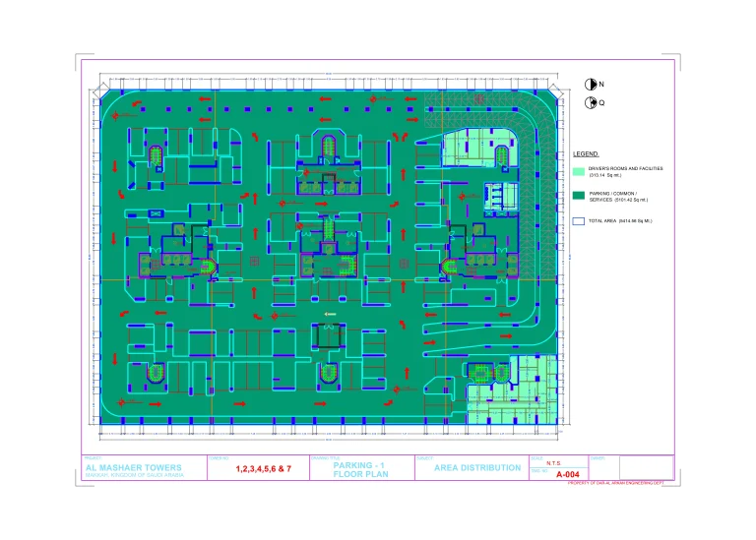Click the Total Area outline legend box

pos(579,221)
